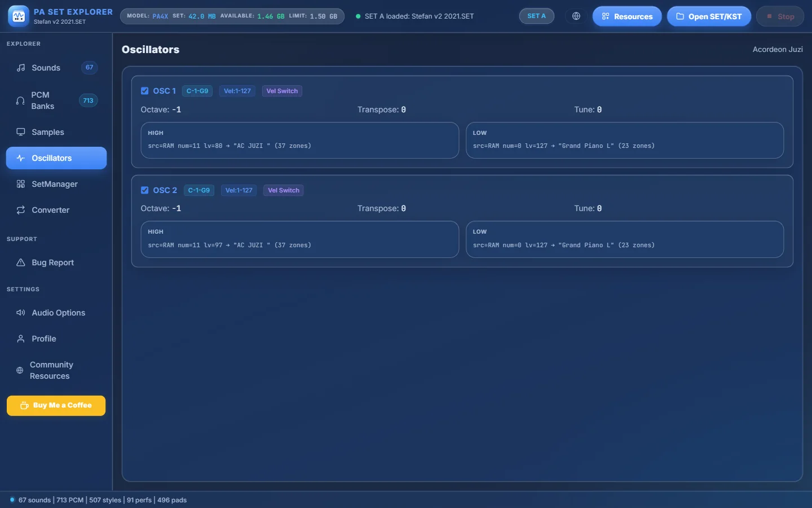The width and height of the screenshot is (812, 508).
Task: Click the Audio Options speaker icon
Action: [x=21, y=313]
